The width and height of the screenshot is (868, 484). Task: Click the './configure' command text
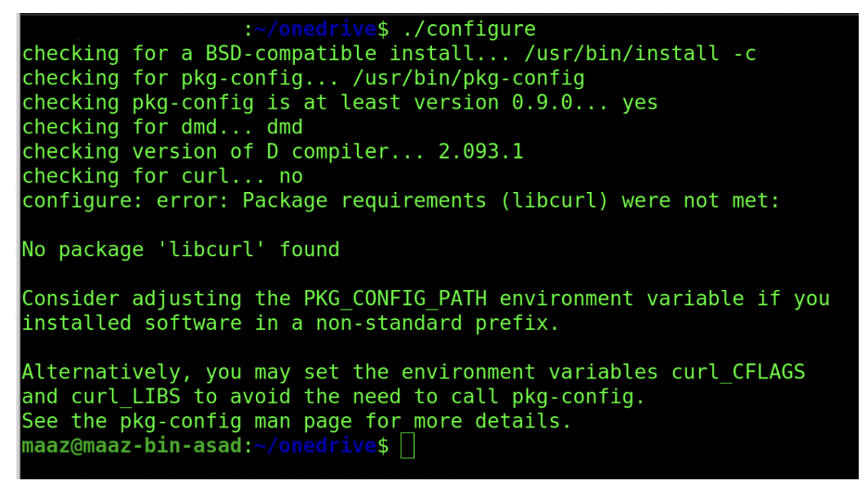point(469,29)
